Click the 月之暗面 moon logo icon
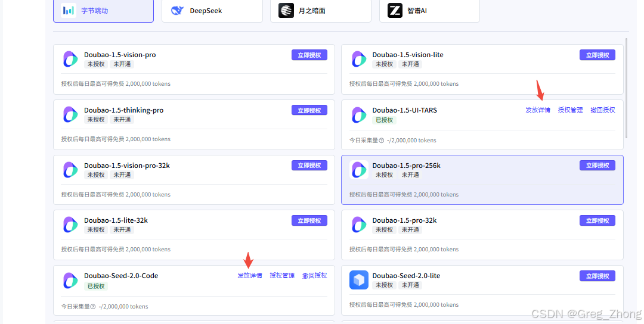This screenshot has width=644, height=324. coord(286,10)
